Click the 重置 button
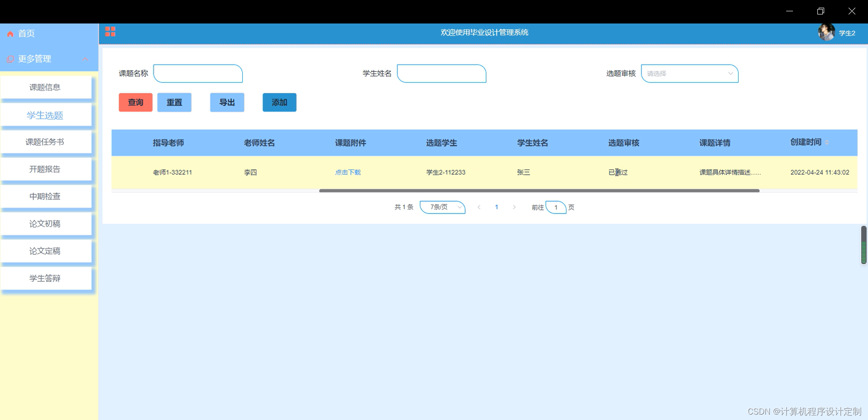 coord(175,103)
